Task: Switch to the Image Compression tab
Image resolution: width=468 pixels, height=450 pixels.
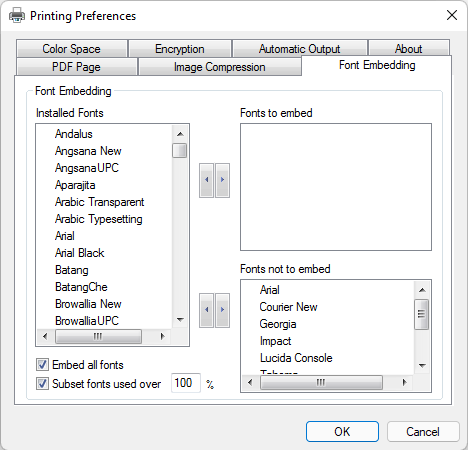Action: tap(220, 67)
